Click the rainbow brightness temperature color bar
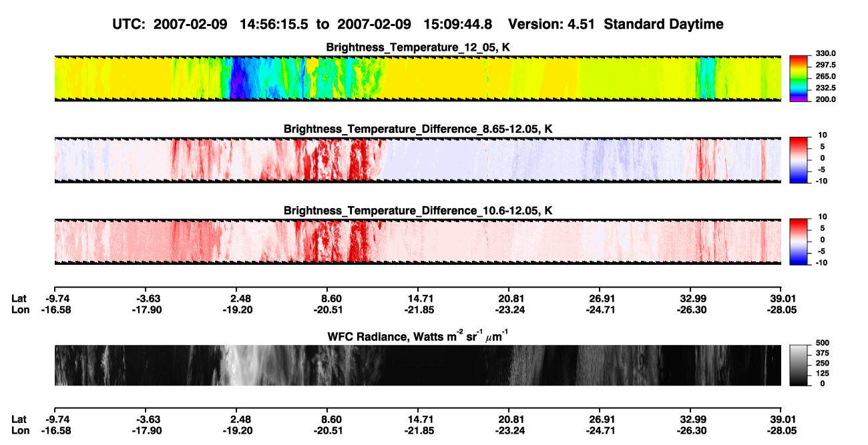This screenshot has width=868, height=445. tap(800, 79)
